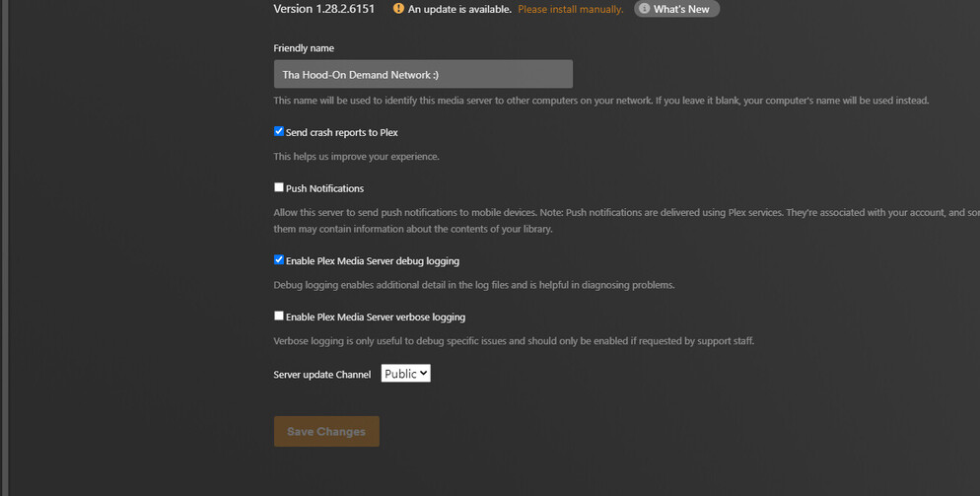Screen dimensions: 980x496
Task: Click the "Enable Plex Media Server verbose logging" label
Action: coord(375,318)
